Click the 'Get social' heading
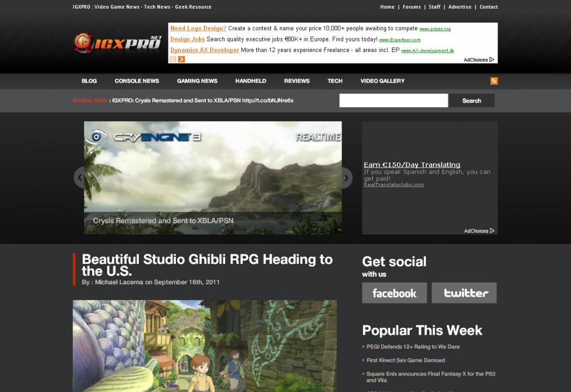571x392 pixels. point(394,262)
